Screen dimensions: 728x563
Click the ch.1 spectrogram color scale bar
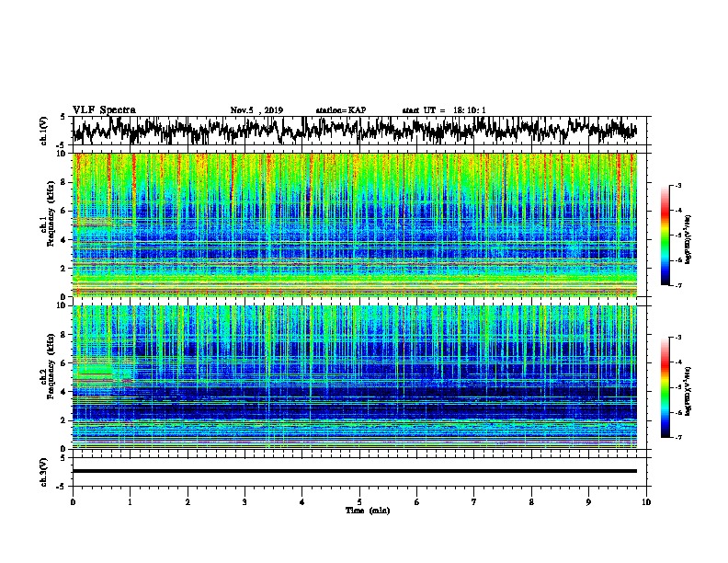[665, 236]
